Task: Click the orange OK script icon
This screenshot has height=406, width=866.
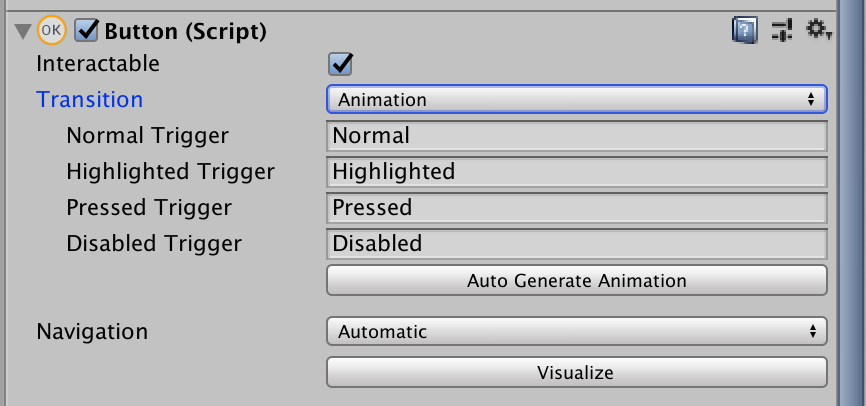Action: pyautogui.click(x=51, y=31)
